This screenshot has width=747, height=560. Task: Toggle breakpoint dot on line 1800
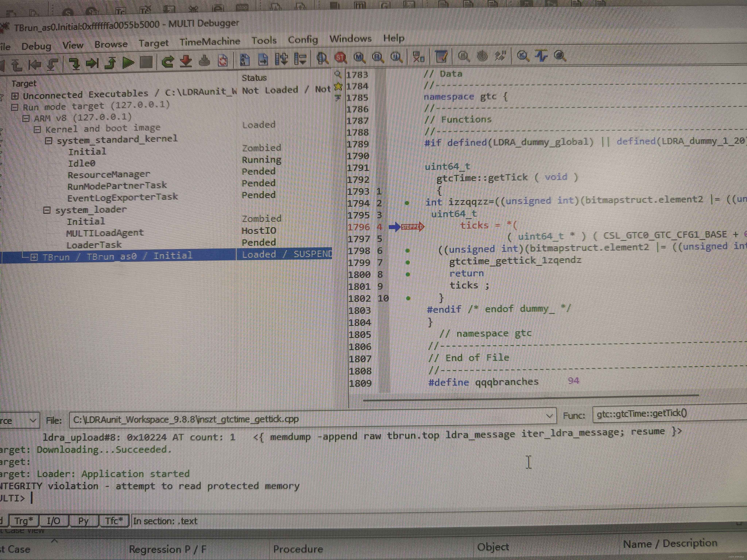[408, 274]
